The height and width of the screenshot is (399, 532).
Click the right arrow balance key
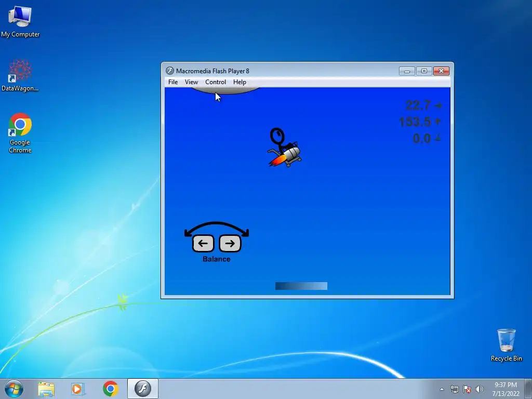click(230, 243)
